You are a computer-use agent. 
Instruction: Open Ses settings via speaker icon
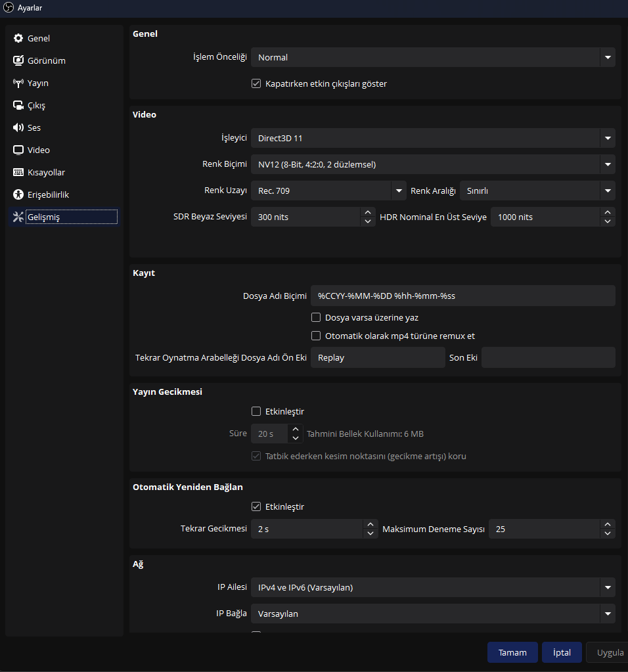pos(18,128)
